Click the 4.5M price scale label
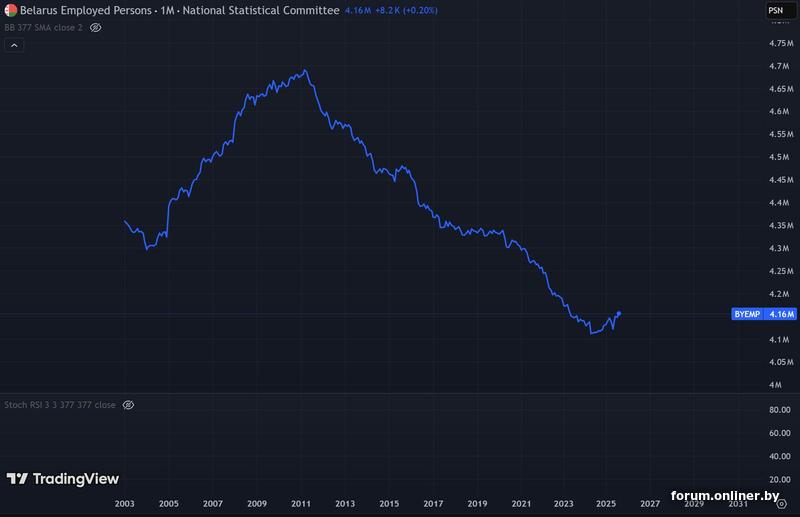The height and width of the screenshot is (517, 800). pos(779,157)
